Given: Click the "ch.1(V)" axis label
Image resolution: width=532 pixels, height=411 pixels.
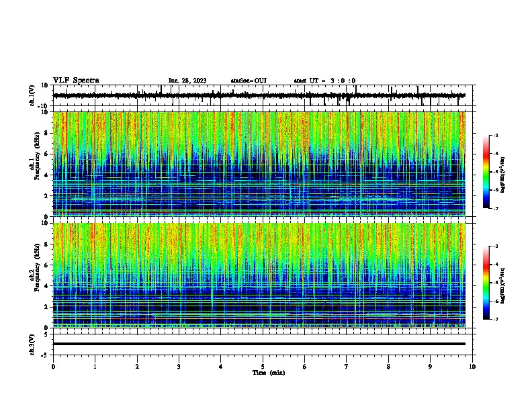Looking at the screenshot, I should pyautogui.click(x=32, y=95).
